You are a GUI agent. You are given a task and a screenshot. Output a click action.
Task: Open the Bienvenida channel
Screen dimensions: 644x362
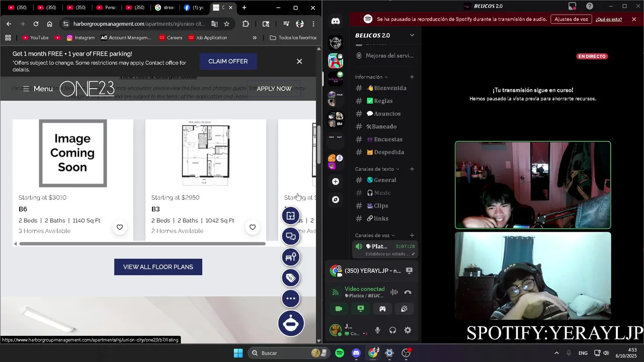[x=385, y=88]
